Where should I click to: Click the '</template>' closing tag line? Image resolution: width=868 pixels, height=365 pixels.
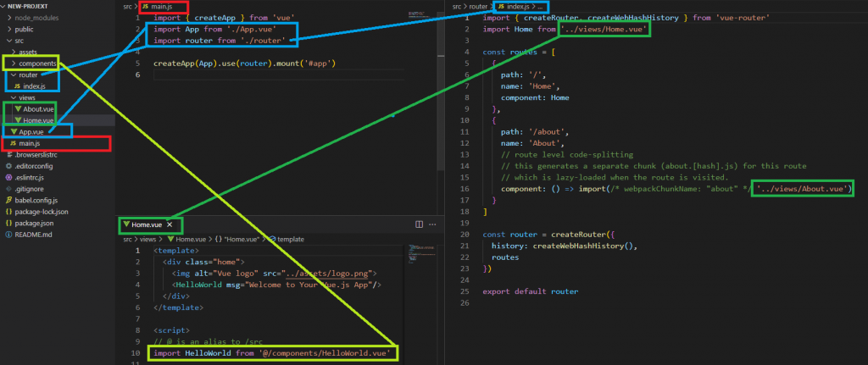coord(178,307)
